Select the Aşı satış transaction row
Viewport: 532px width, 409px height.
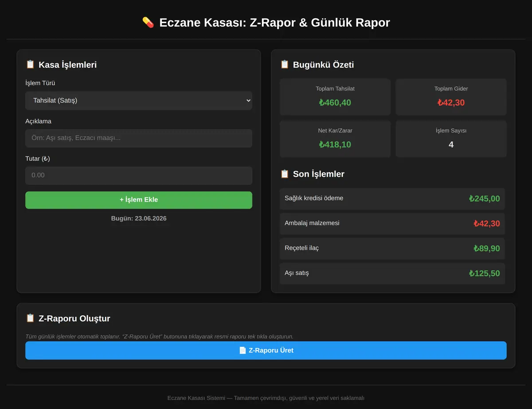[x=392, y=273]
